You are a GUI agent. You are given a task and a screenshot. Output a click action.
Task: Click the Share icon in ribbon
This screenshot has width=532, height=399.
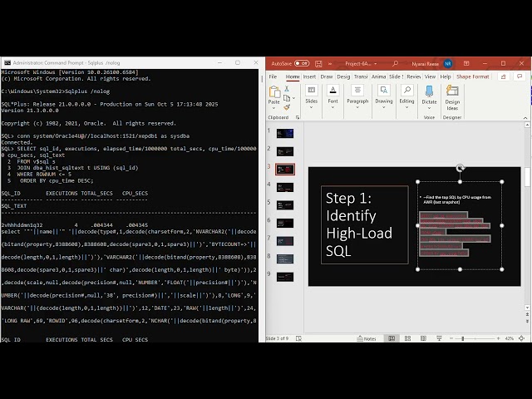click(x=504, y=76)
